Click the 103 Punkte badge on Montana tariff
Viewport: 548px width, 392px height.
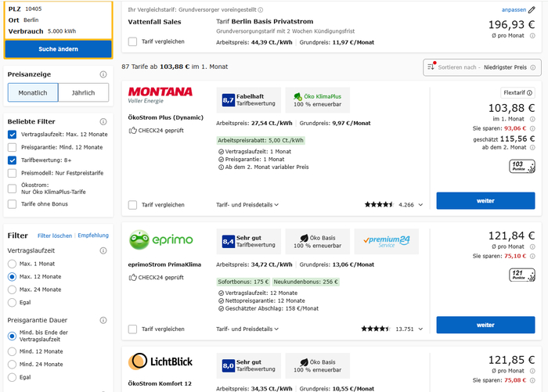click(521, 166)
